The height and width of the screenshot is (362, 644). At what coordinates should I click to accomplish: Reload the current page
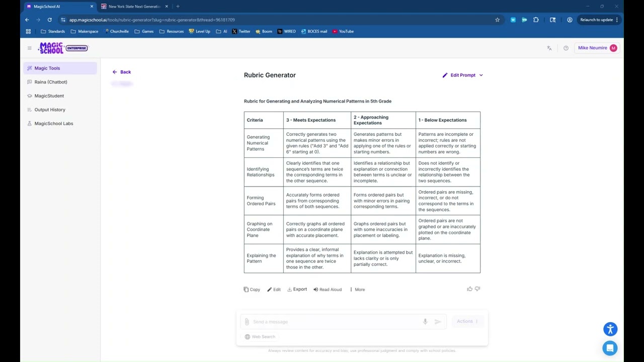pos(50,20)
